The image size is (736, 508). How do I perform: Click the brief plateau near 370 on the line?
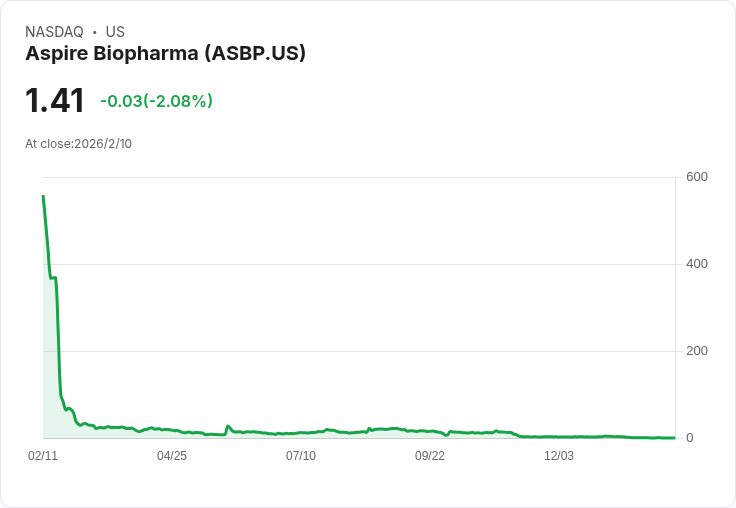point(52,277)
